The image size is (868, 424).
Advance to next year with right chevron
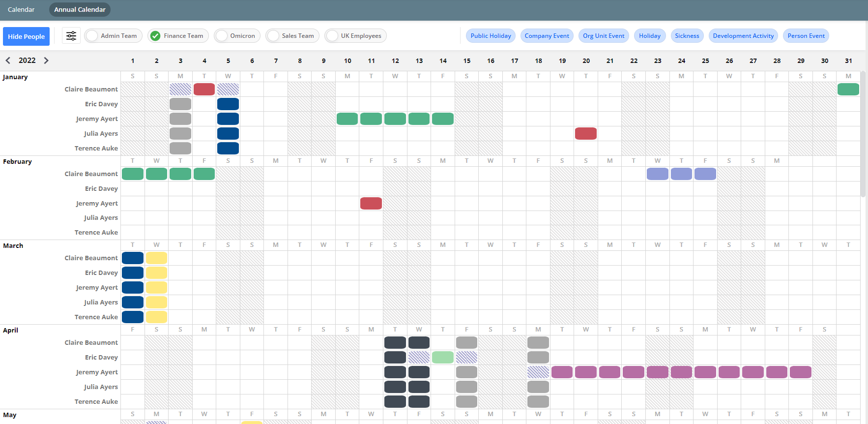pos(46,61)
